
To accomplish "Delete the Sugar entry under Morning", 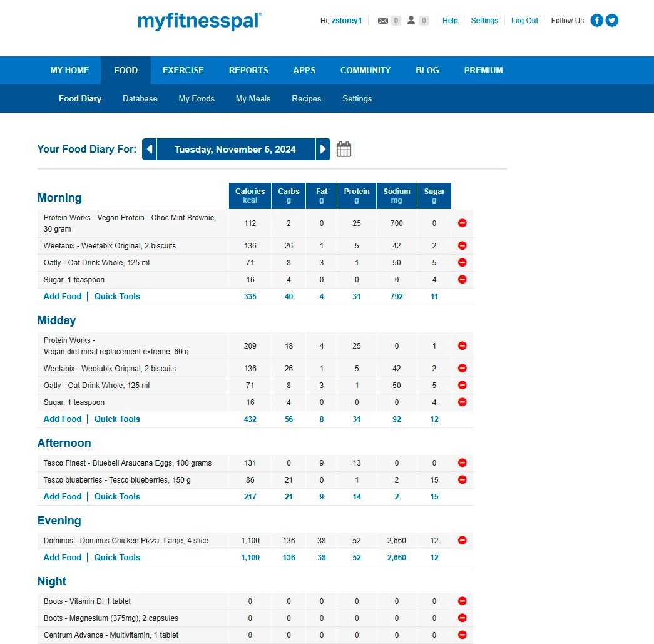I will coord(462,280).
